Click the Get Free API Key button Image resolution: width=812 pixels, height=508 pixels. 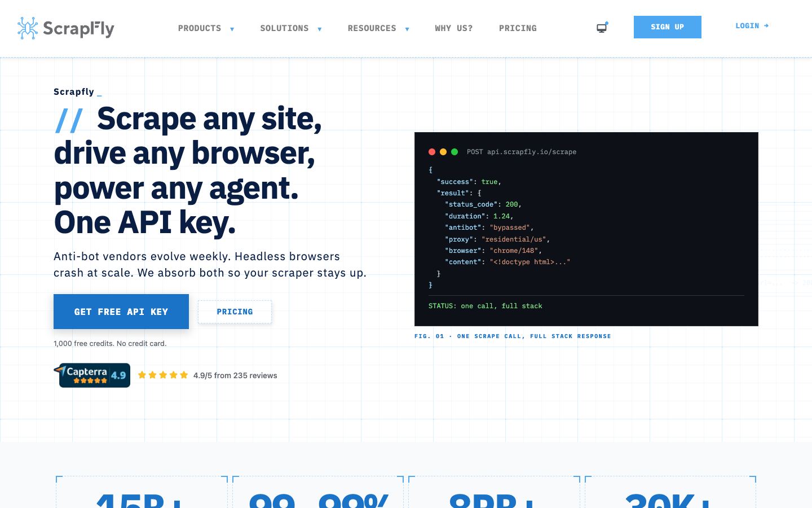[121, 312]
